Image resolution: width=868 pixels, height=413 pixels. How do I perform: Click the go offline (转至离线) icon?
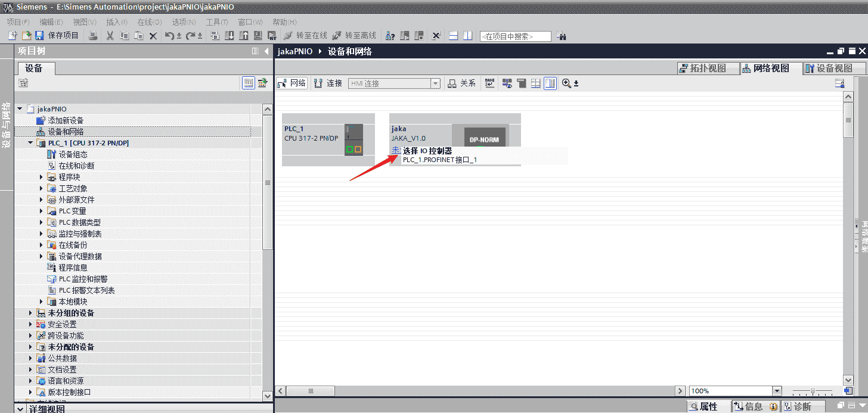[x=337, y=36]
